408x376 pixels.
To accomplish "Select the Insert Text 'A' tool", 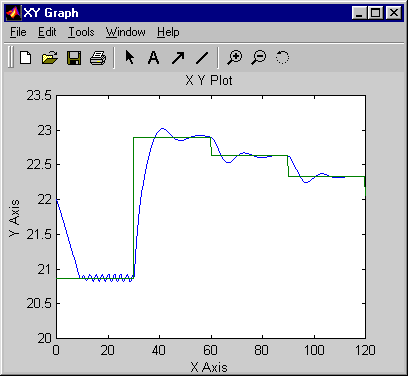I will coord(153,58).
